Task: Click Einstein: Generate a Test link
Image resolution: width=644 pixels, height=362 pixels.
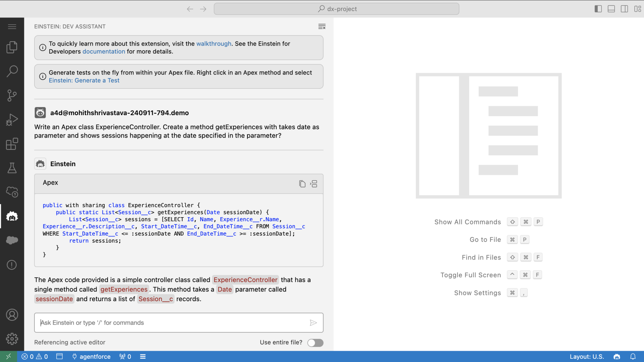Action: tap(84, 80)
